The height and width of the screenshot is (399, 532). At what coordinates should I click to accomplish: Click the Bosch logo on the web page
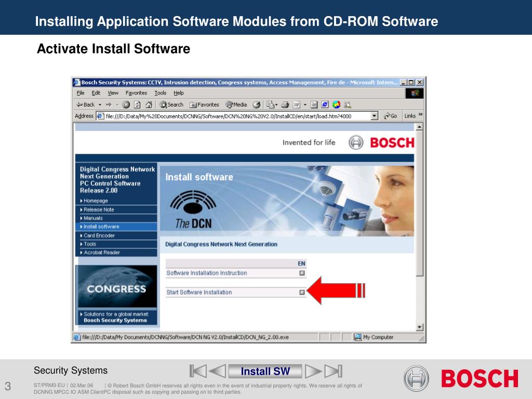tap(382, 142)
